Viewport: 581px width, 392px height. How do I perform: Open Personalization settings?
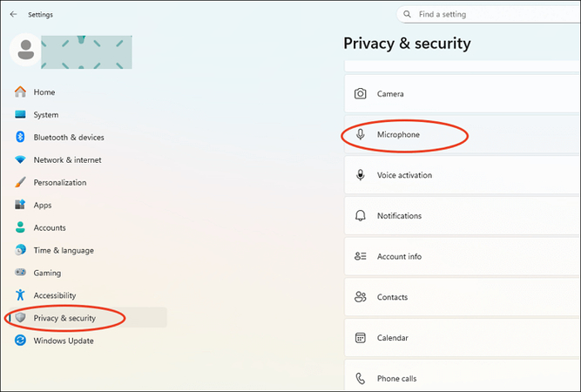[59, 183]
